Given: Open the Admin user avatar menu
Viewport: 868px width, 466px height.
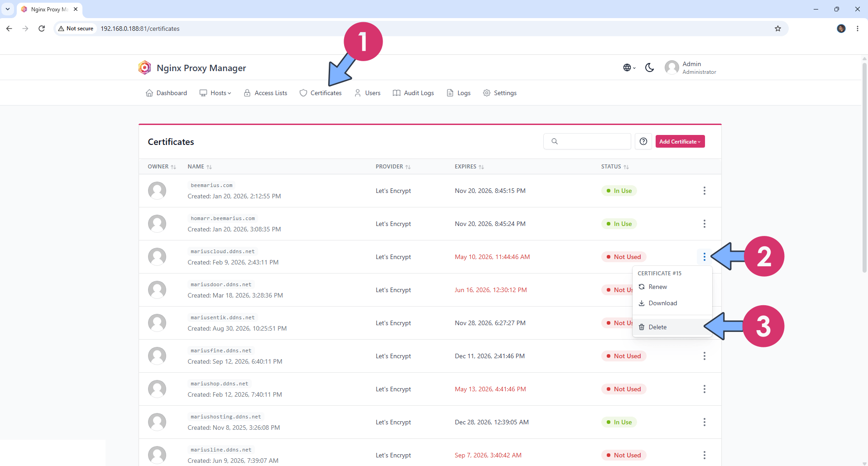Looking at the screenshot, I should pos(672,67).
